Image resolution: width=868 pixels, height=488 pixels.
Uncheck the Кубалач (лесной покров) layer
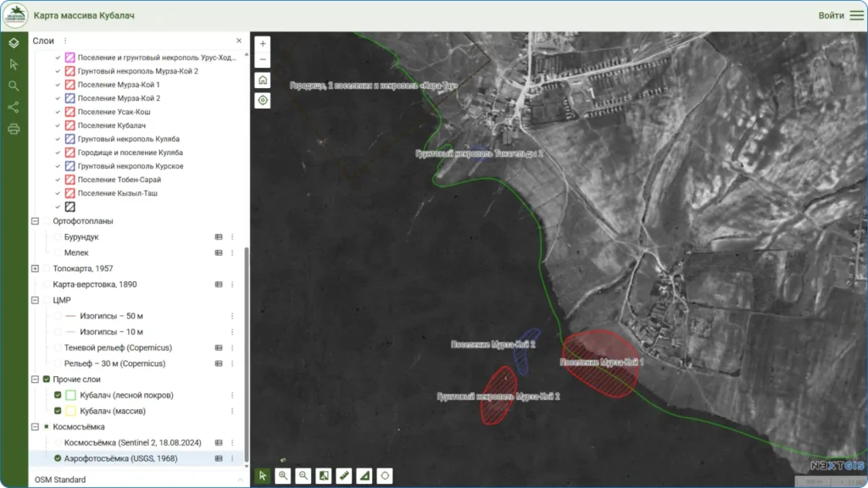point(58,396)
